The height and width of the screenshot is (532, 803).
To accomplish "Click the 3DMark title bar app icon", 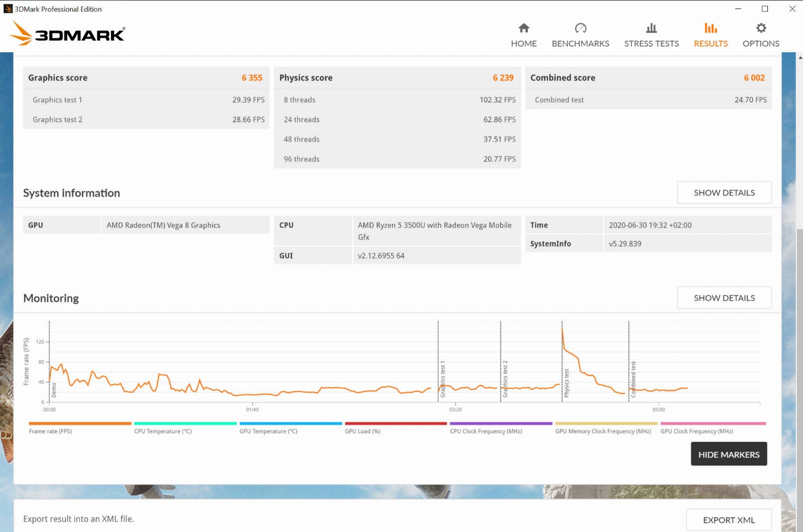I will point(8,9).
